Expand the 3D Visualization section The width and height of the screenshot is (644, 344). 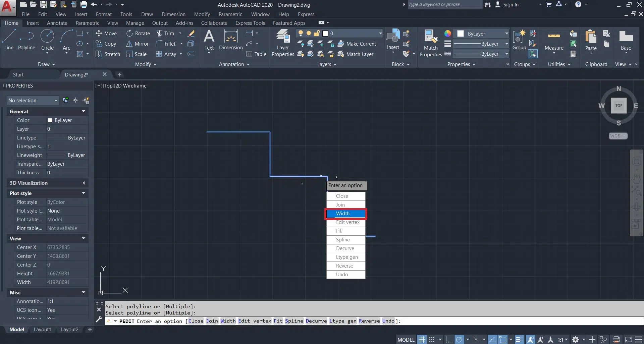coord(83,183)
